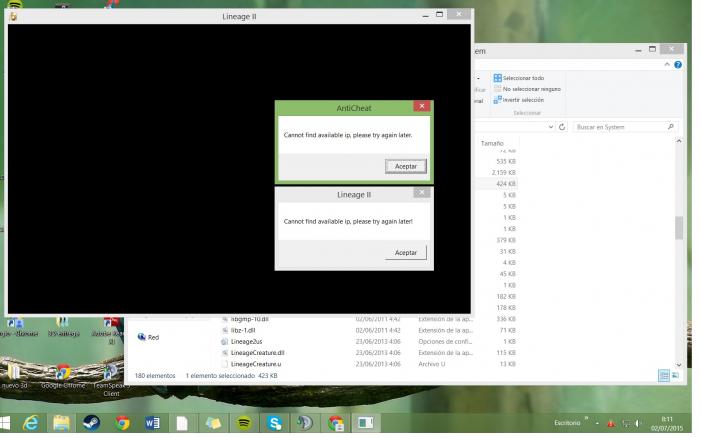Viewport: 701px width, 438px height.
Task: Minimize the Lineage II game window
Action: 425,16
